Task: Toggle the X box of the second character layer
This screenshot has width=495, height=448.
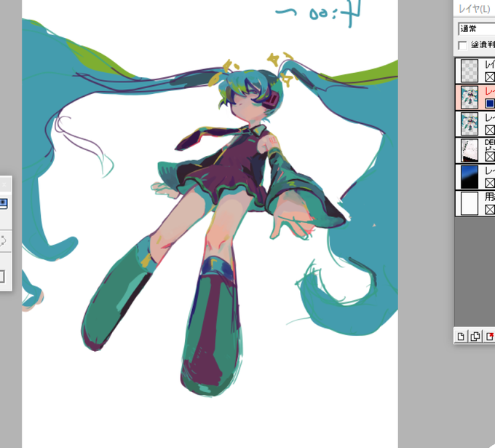Action: [x=490, y=130]
